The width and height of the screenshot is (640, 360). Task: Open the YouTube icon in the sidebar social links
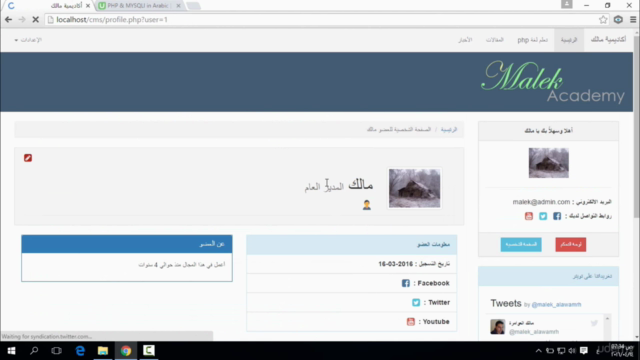coord(529,216)
